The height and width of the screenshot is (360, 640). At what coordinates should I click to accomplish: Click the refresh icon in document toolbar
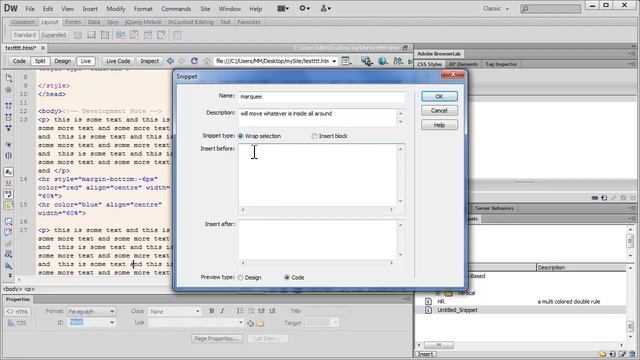[x=194, y=61]
